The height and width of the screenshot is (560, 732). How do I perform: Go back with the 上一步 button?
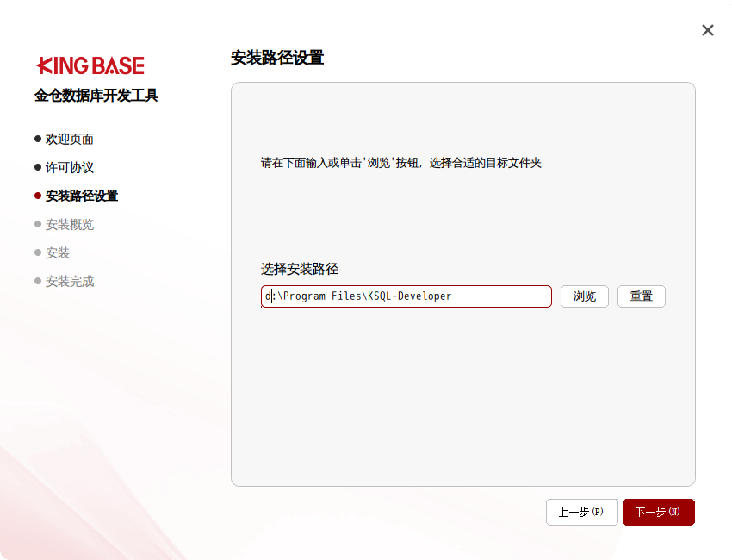click(581, 512)
